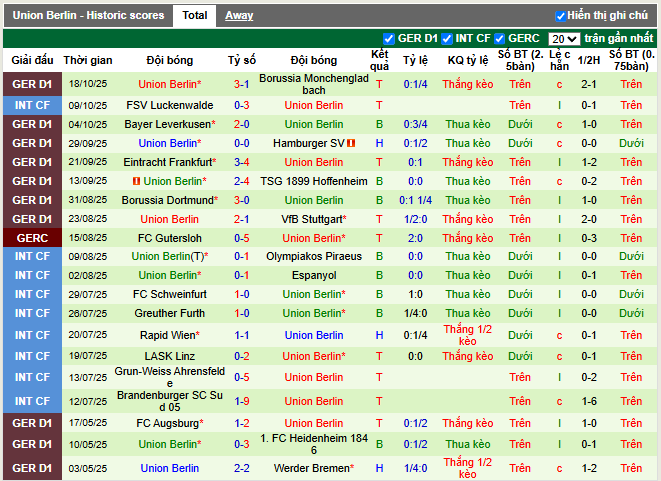Click the Olympiakos Piraeus team name
Image resolution: width=661 pixels, height=481 pixels.
[x=314, y=256]
